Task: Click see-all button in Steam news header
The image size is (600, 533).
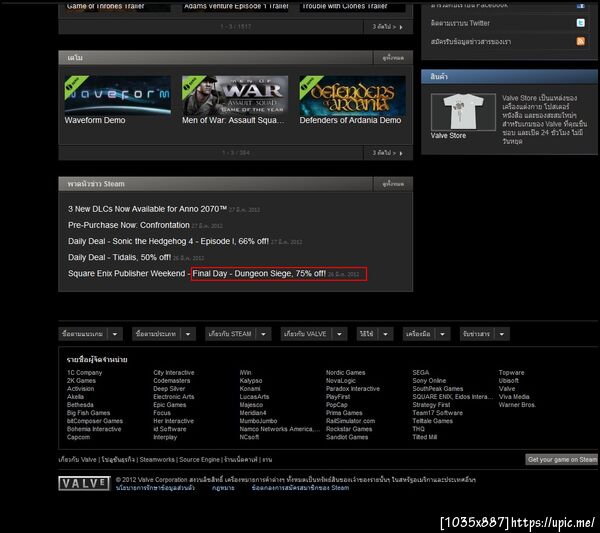Action: coord(393,184)
